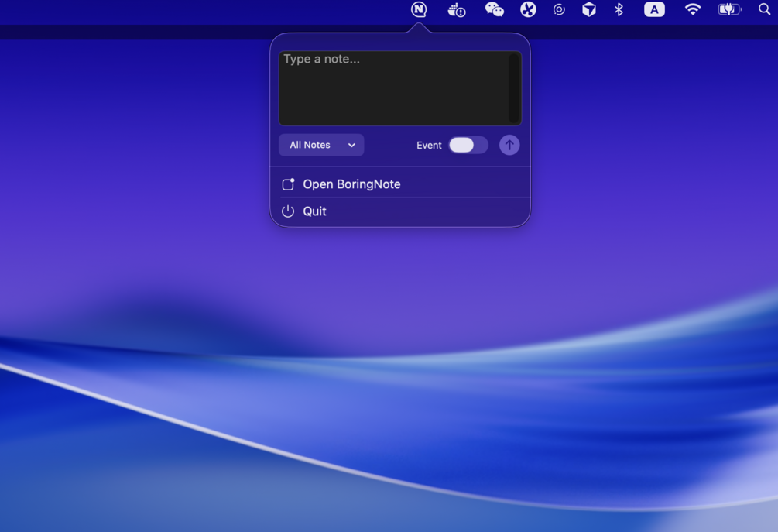778x532 pixels.
Task: Click the BoringNote menu bar icon
Action: click(419, 9)
